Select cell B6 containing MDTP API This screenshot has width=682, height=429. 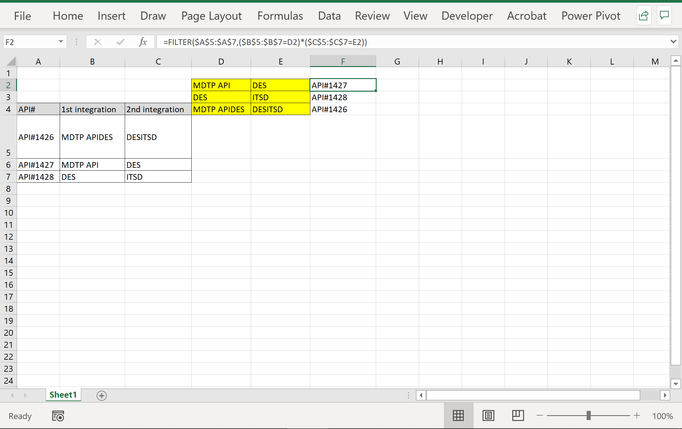92,164
